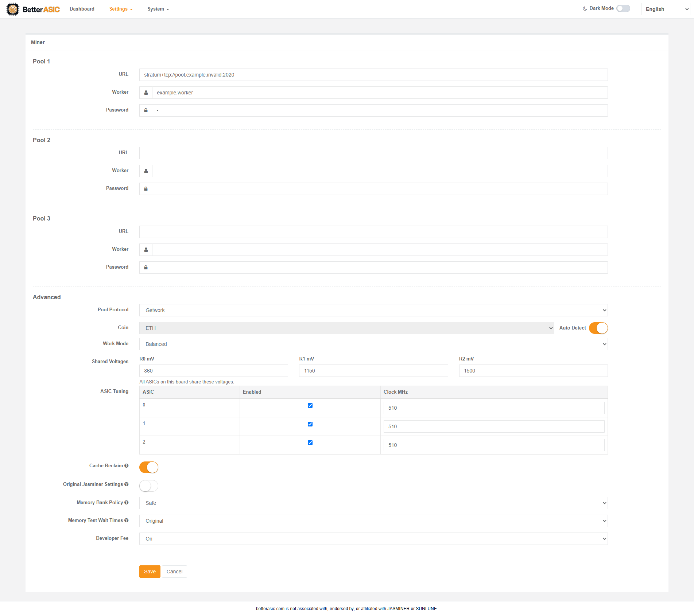Click the BetterASIC logo icon
Screen dimensions: 694x616
pyautogui.click(x=13, y=9)
